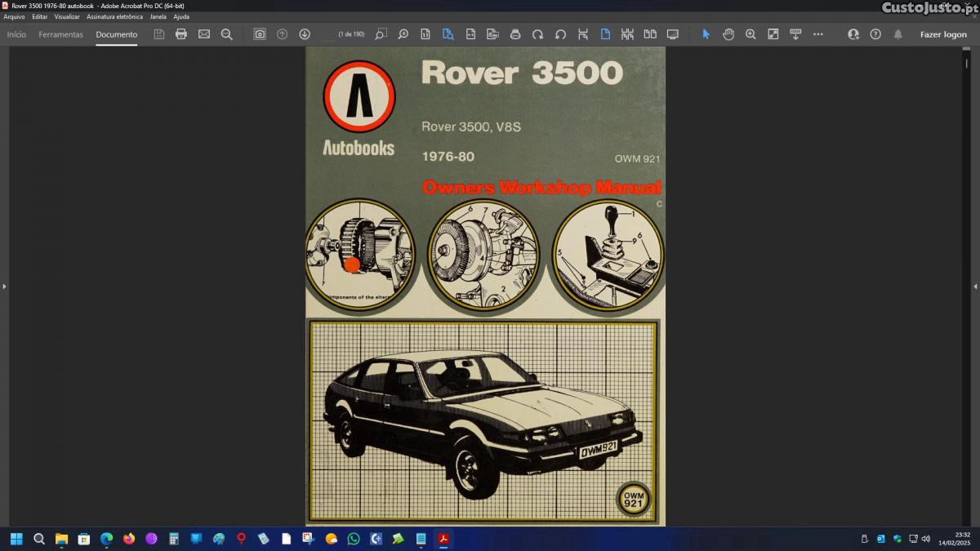Image resolution: width=980 pixels, height=551 pixels.
Task: Open the Arquivo menu
Action: [x=14, y=16]
